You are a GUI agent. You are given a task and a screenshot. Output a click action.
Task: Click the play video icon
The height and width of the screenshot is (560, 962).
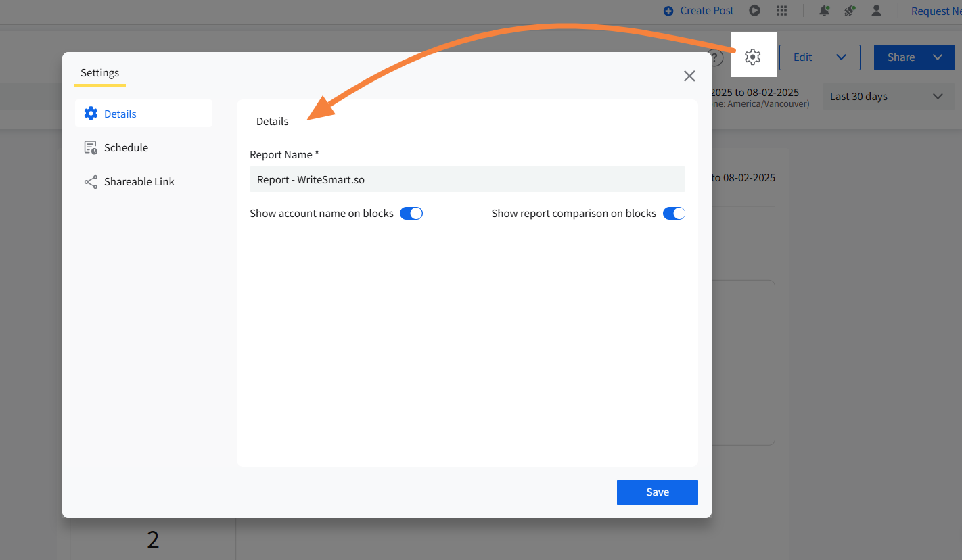point(754,11)
